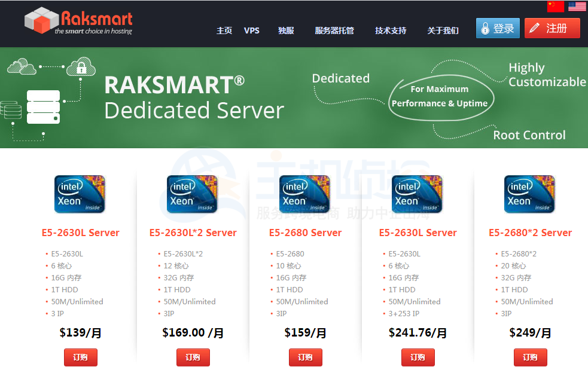The width and height of the screenshot is (588, 373).
Task: Switch language with the US flag
Action: (x=577, y=7)
